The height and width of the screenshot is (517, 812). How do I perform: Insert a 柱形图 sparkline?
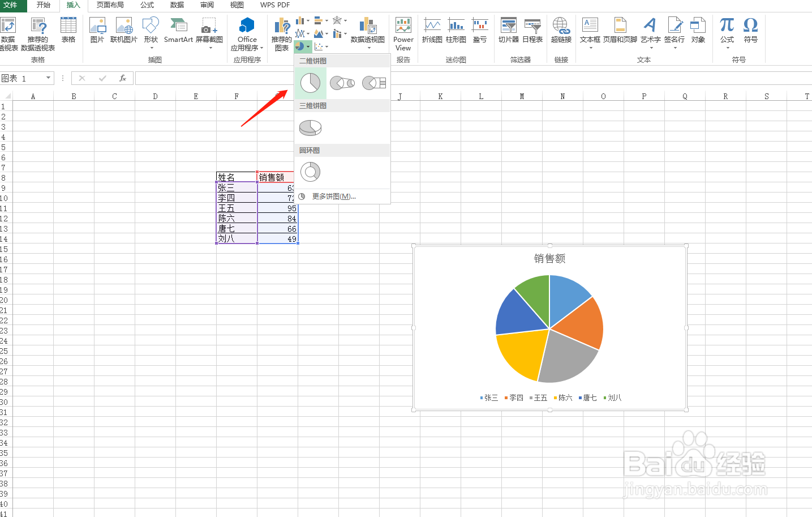456,30
